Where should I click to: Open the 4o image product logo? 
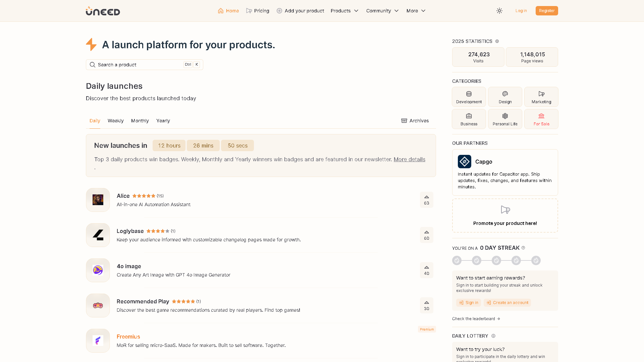tap(98, 270)
